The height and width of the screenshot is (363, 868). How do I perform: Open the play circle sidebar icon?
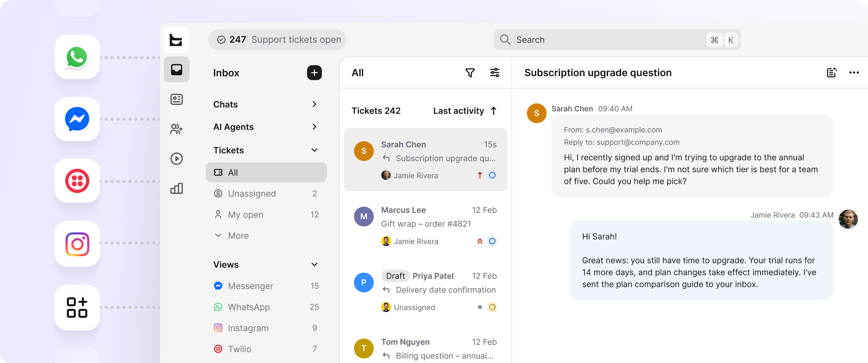[x=176, y=159]
